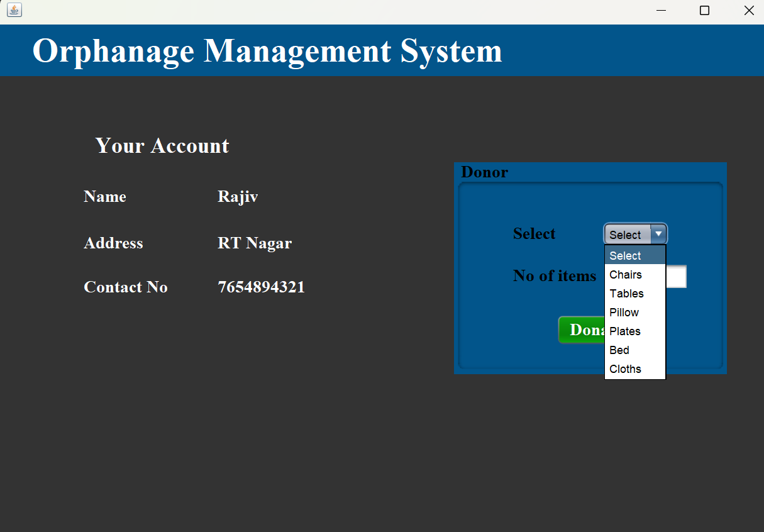Open the item selection combo box arrow

tap(658, 234)
